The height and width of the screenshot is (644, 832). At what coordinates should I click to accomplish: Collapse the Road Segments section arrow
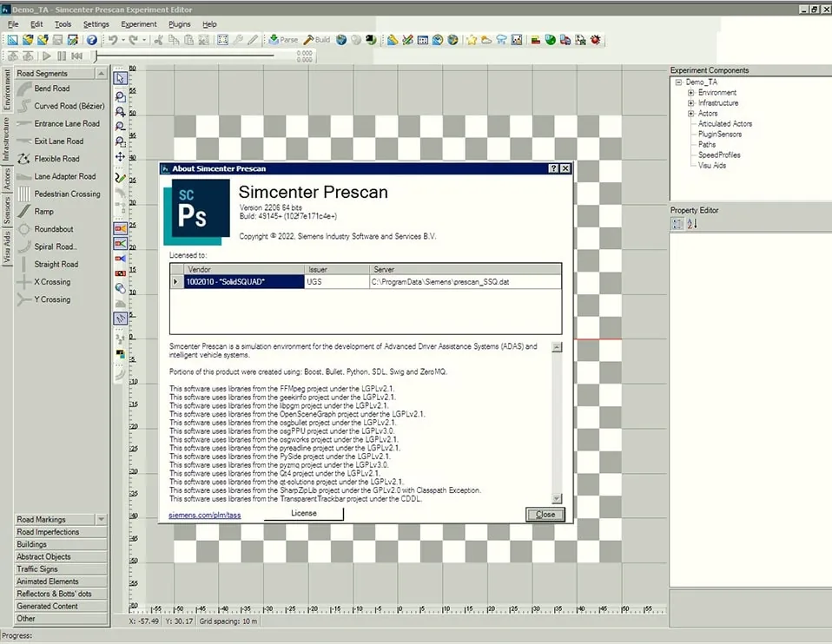click(x=101, y=73)
